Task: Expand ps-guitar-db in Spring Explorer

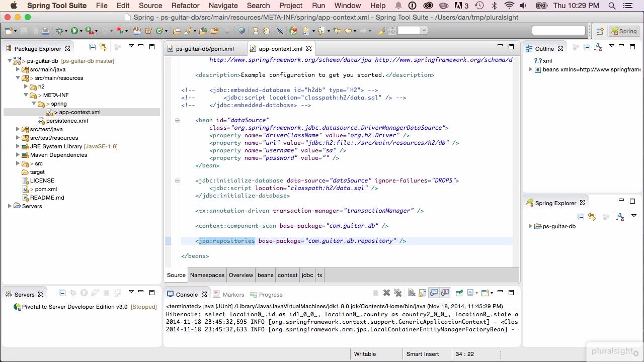Action: 530,226
